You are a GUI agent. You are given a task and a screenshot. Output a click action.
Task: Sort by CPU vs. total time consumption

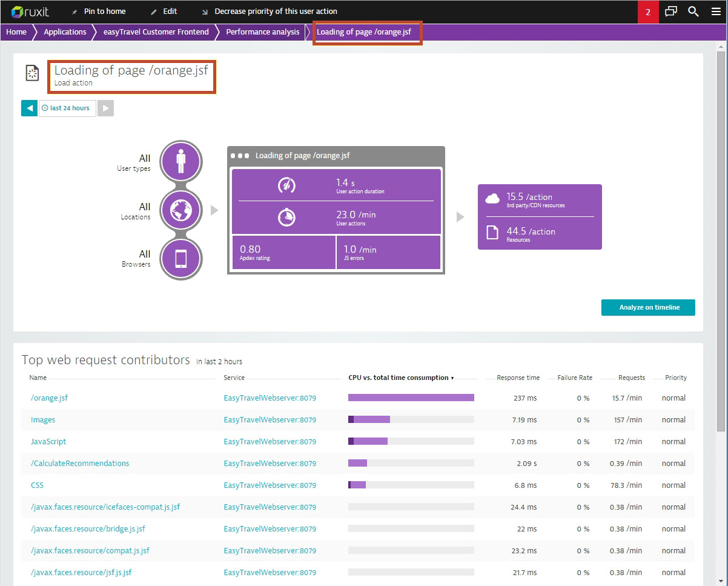(401, 378)
